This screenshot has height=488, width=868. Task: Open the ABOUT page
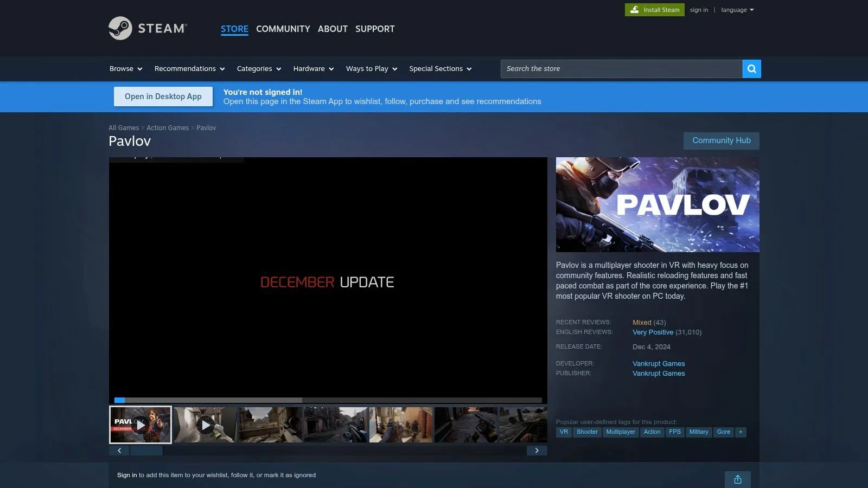333,29
